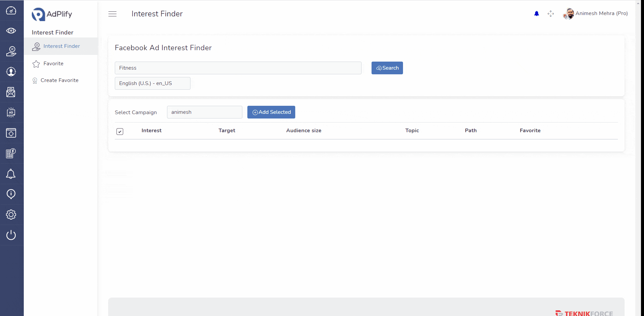Viewport: 644px width, 316px height.
Task: Click the Search button
Action: tap(387, 68)
